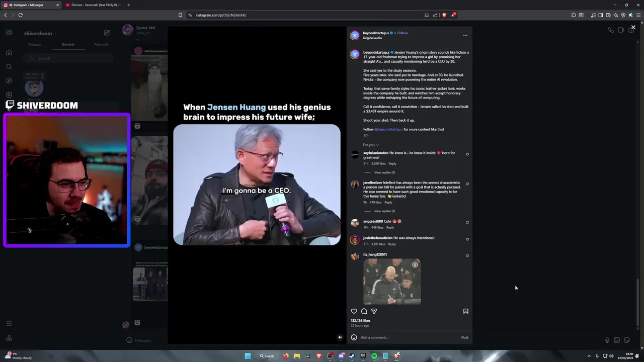Image resolution: width=644 pixels, height=362 pixels.
Task: Go back in browser history
Action: [6, 15]
